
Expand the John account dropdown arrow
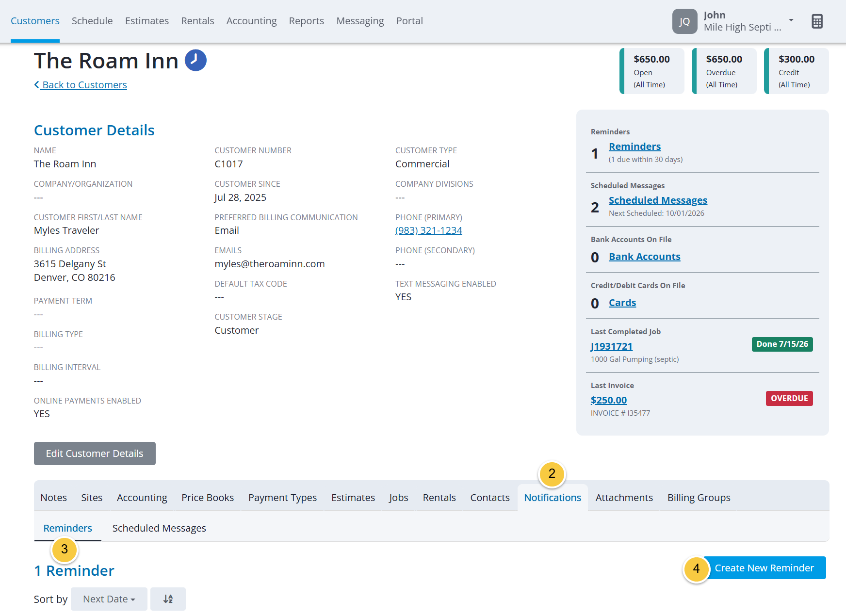(x=791, y=20)
